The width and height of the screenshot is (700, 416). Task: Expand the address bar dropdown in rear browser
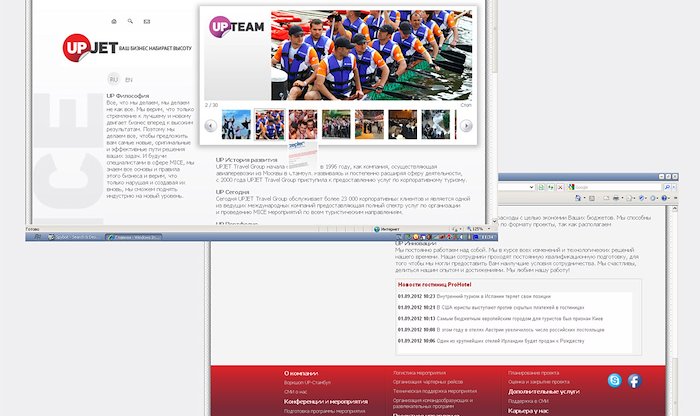coord(531,187)
